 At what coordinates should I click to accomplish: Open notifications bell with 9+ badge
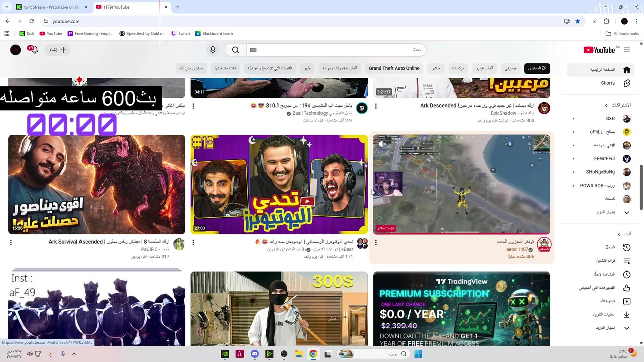[34, 50]
